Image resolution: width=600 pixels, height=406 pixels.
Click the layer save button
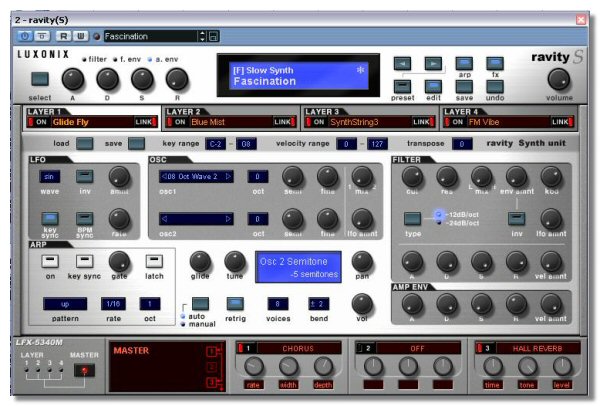coord(136,144)
